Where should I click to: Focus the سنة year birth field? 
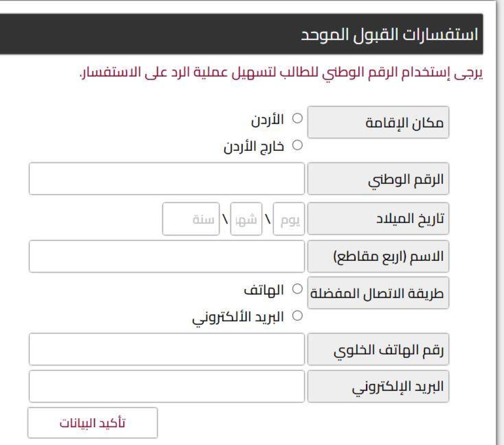(x=191, y=219)
